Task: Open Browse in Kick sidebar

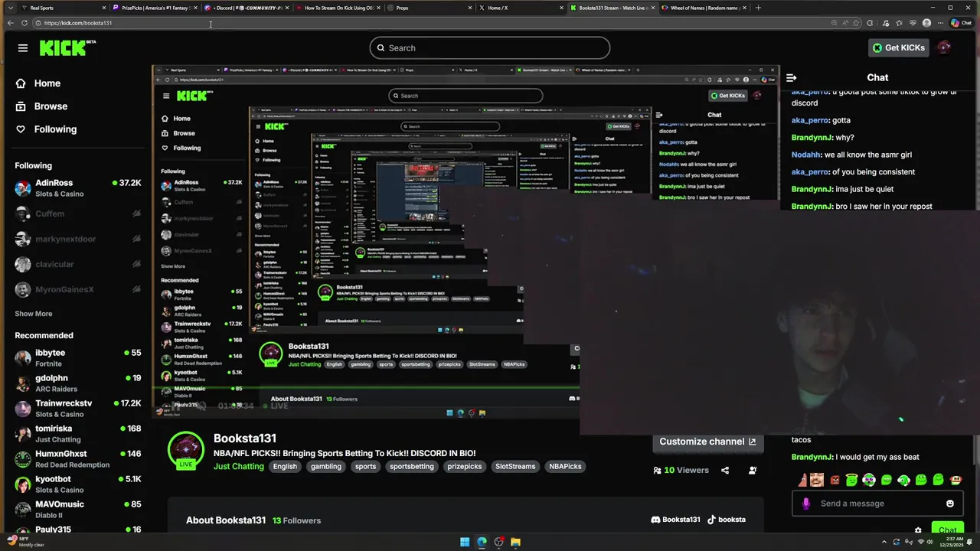Action: 41,106
